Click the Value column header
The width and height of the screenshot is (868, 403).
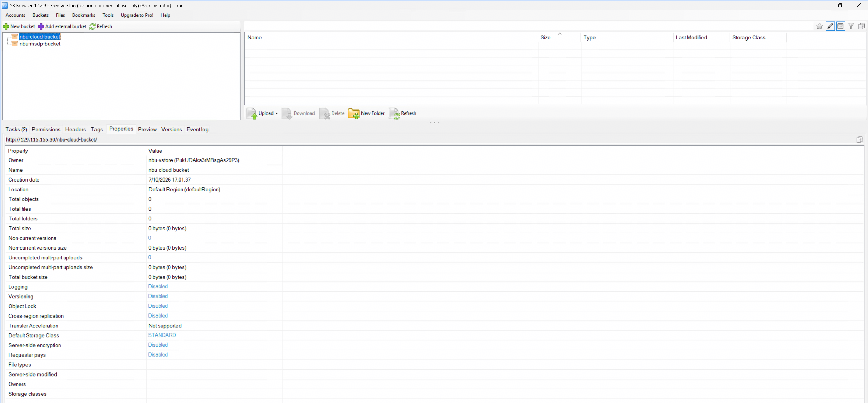(x=214, y=151)
